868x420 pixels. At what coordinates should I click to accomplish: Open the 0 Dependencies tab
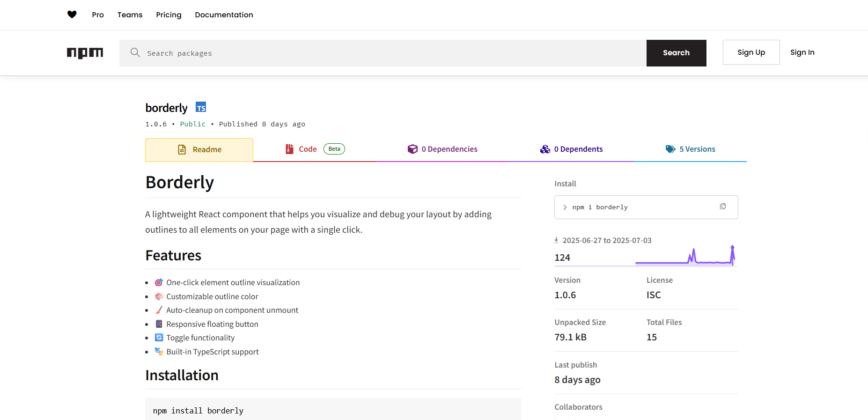click(442, 149)
